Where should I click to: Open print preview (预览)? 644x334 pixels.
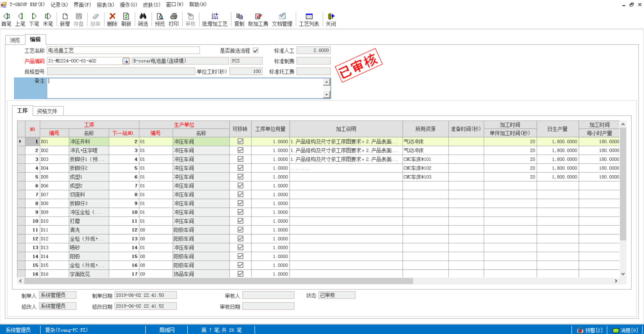(160, 20)
